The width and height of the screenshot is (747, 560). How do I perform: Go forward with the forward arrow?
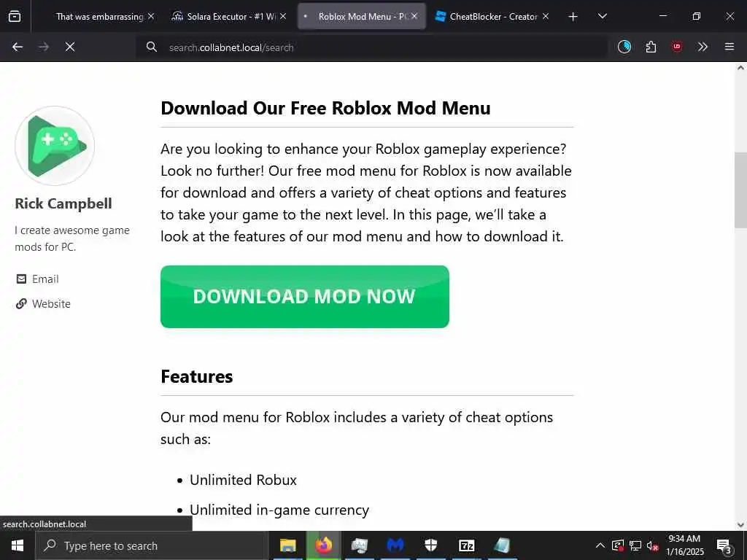44,47
